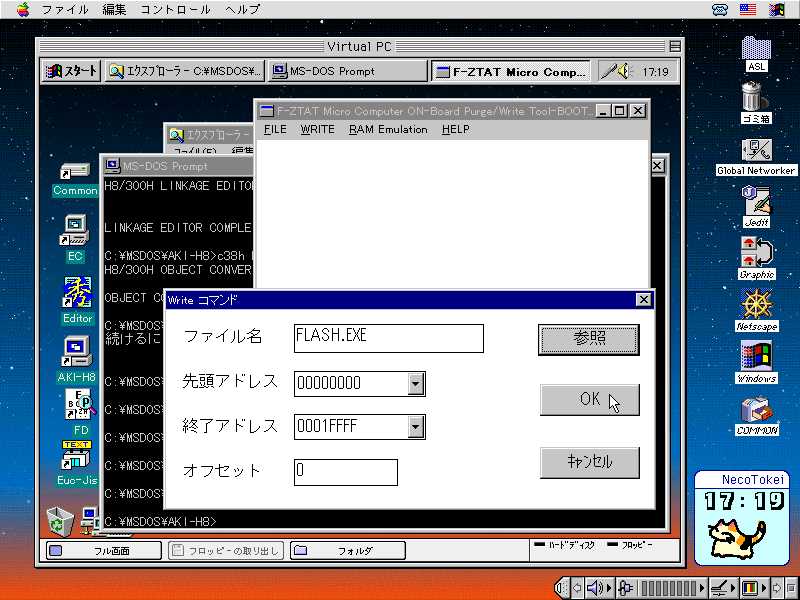Open the 編集 menu in Mac menu bar
The height and width of the screenshot is (600, 800).
(114, 9)
